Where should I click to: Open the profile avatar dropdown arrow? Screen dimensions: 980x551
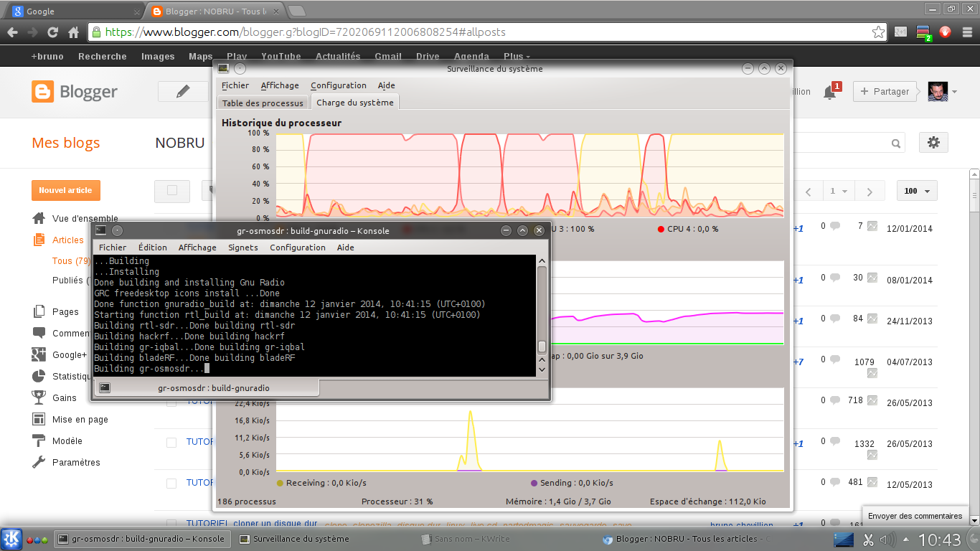point(954,91)
